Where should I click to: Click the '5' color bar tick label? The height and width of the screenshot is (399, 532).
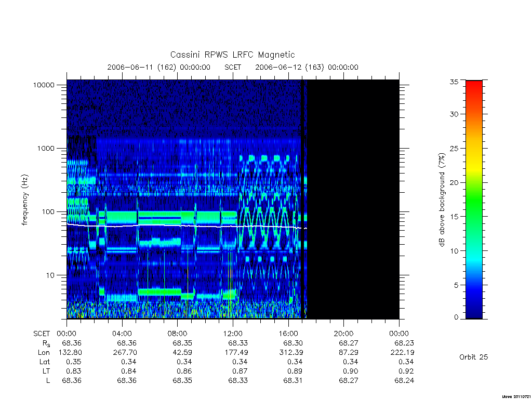(456, 285)
